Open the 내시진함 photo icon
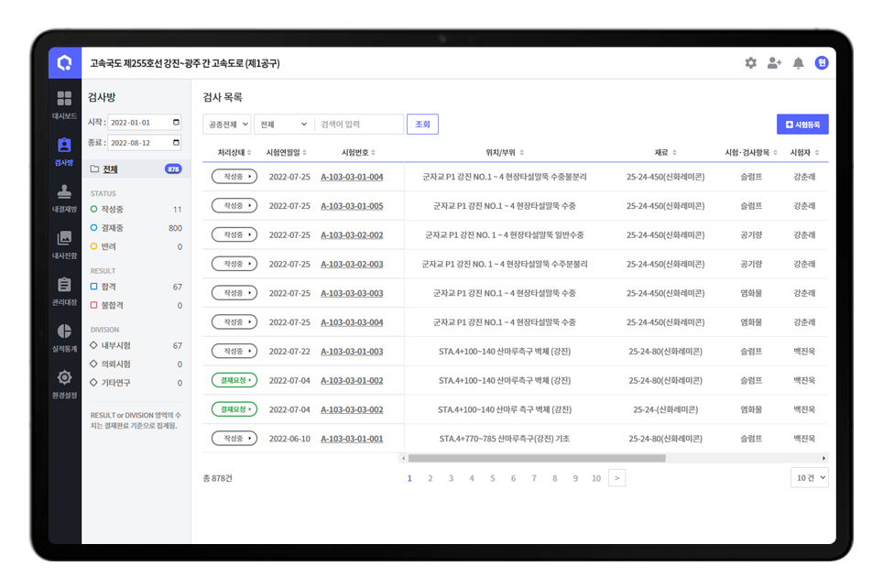The width and height of the screenshot is (883, 588). tap(64, 245)
